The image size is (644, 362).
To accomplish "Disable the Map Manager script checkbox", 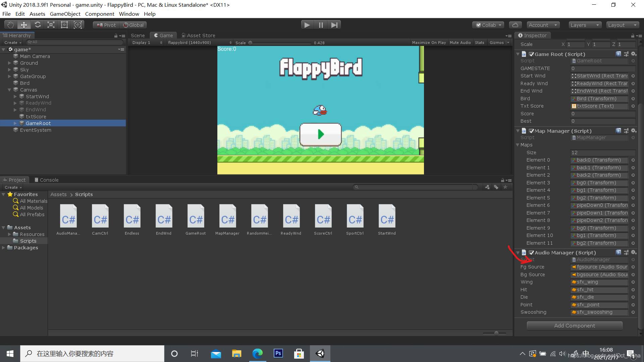I will pos(531,131).
